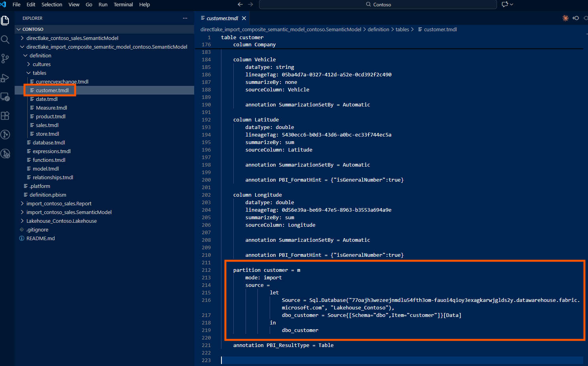Image resolution: width=588 pixels, height=366 pixels.
Task: Open the View menu
Action: (74, 4)
